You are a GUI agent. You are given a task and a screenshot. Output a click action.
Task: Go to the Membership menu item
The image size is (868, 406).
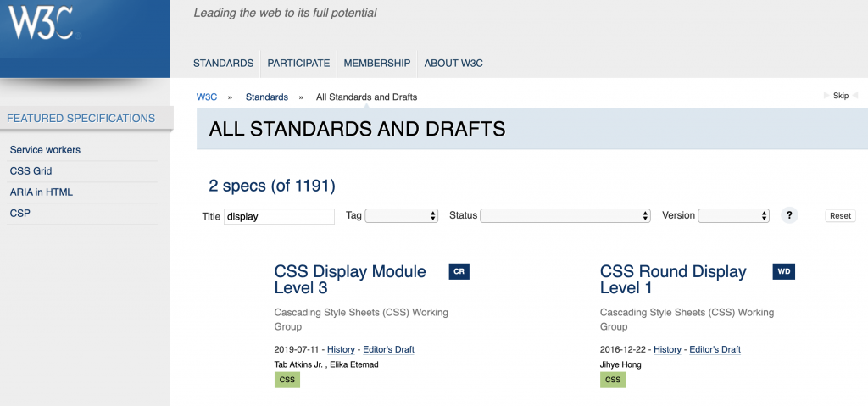(376, 63)
